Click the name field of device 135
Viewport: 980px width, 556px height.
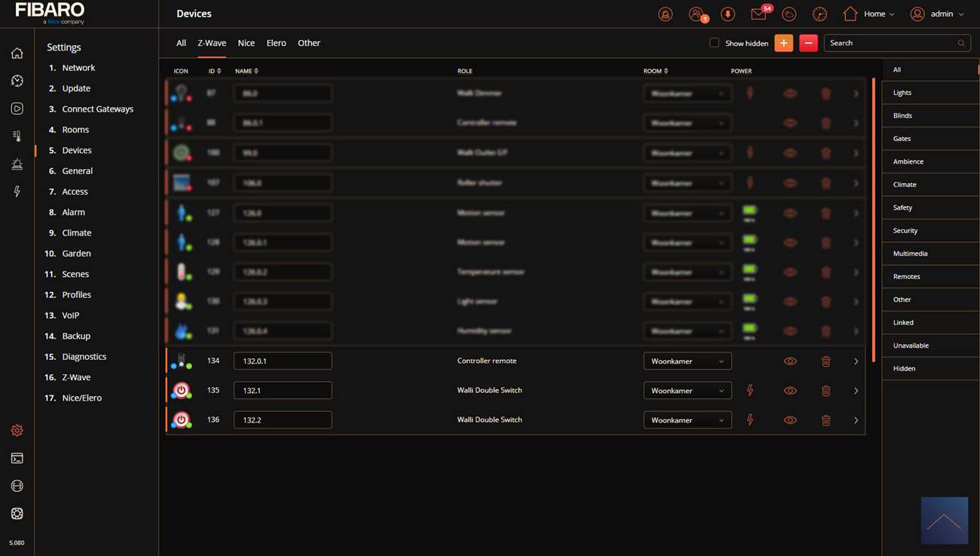point(283,391)
